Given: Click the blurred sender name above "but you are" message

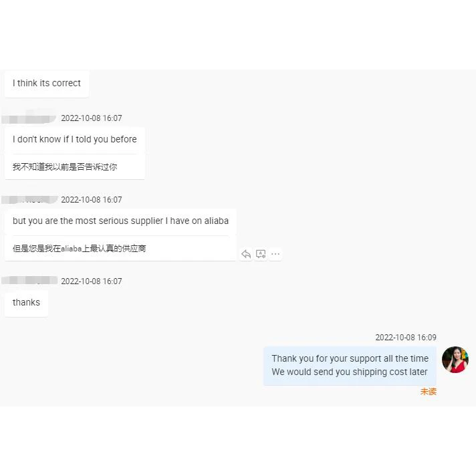Looking at the screenshot, I should 29,200.
